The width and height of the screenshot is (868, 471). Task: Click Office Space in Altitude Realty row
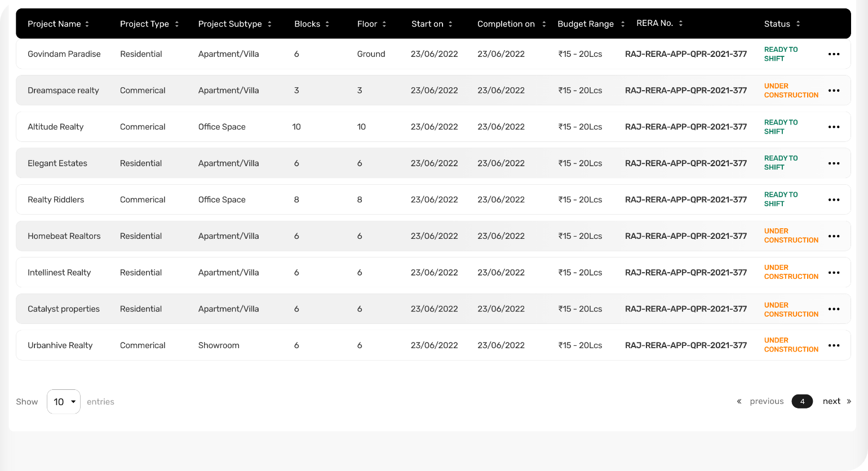[222, 127]
